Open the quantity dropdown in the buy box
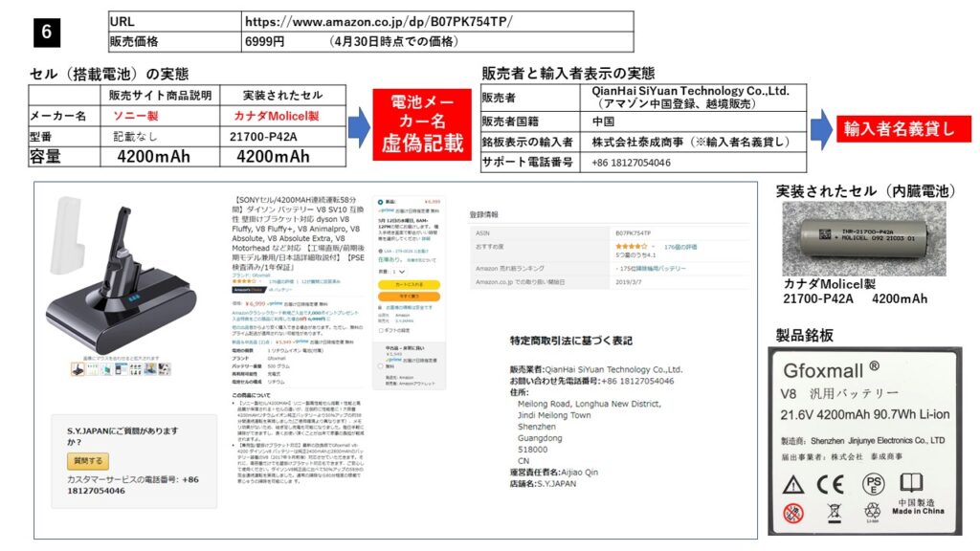 pos(399,272)
